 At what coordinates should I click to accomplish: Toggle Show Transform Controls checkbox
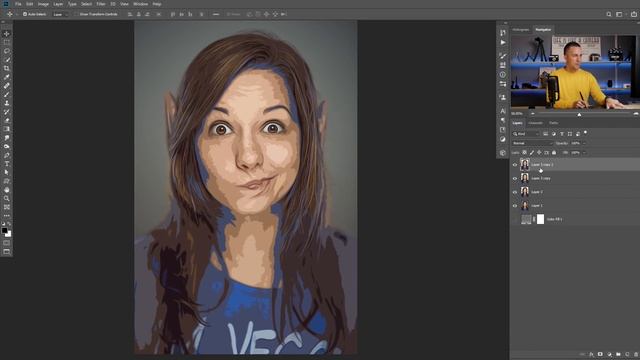tap(77, 14)
